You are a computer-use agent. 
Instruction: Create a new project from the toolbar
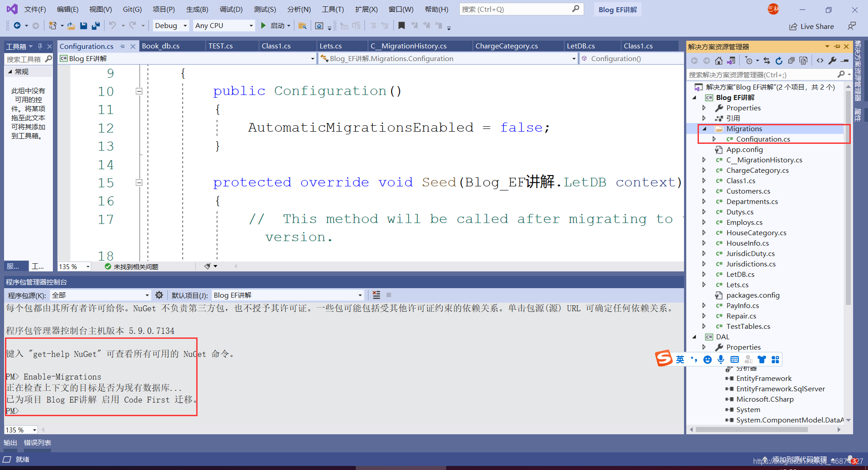[x=53, y=26]
